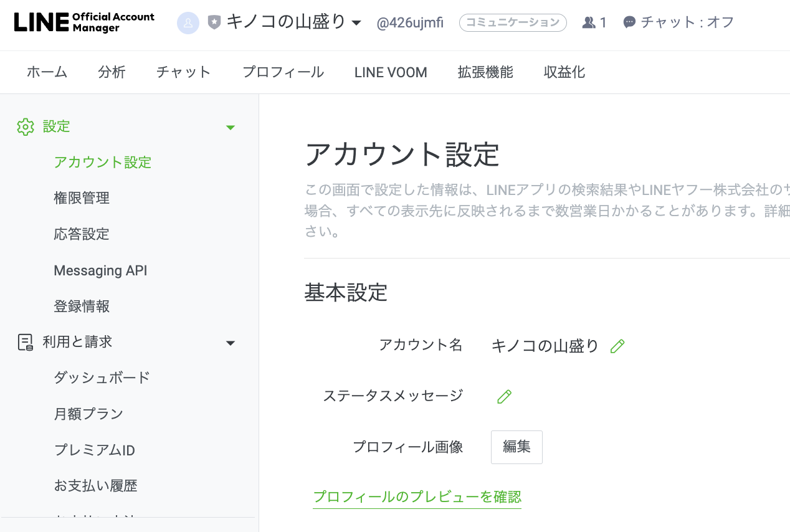Click the コミュニケーション plan badge
This screenshot has height=532, width=790.
pos(513,23)
